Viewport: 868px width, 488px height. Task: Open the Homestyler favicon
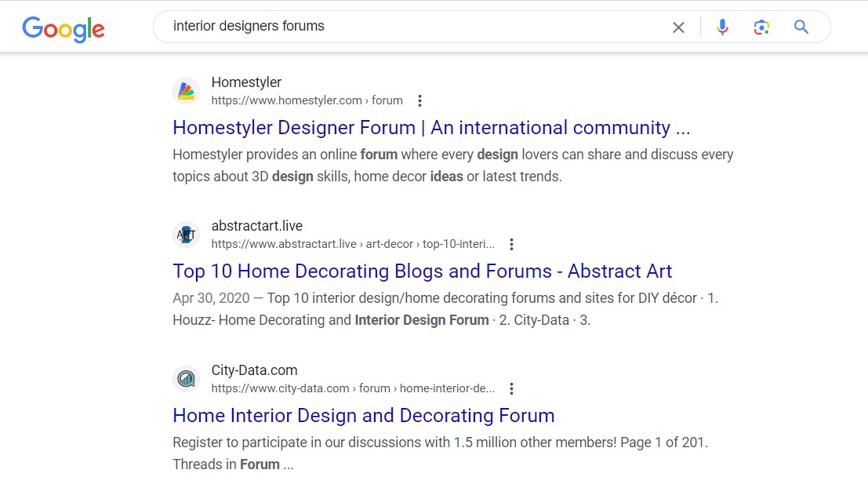pos(187,91)
